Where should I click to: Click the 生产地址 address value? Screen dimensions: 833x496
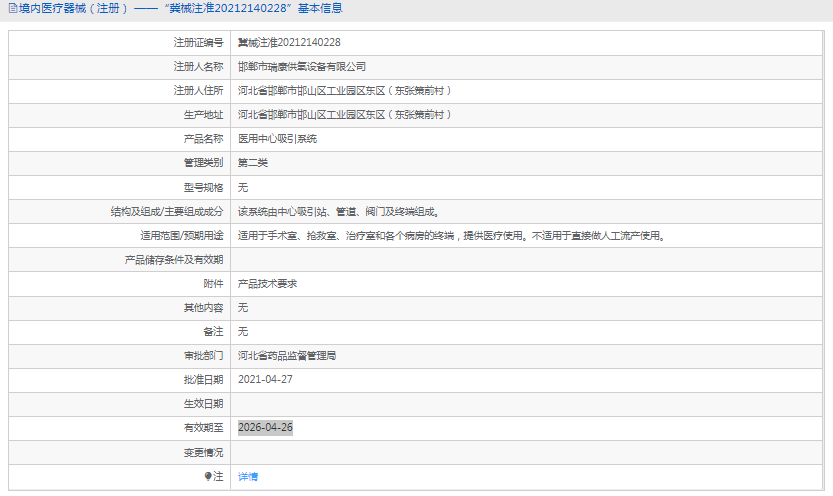344,115
